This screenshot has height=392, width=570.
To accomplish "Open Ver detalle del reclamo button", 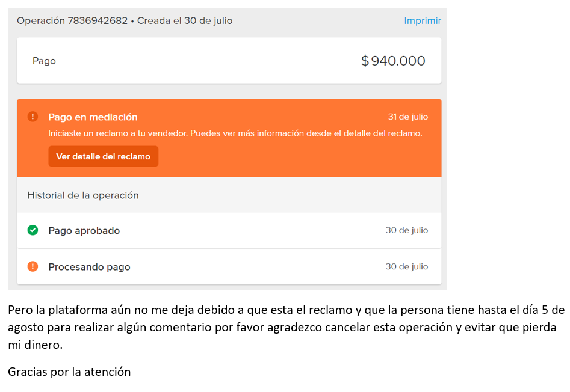I will pyautogui.click(x=104, y=156).
